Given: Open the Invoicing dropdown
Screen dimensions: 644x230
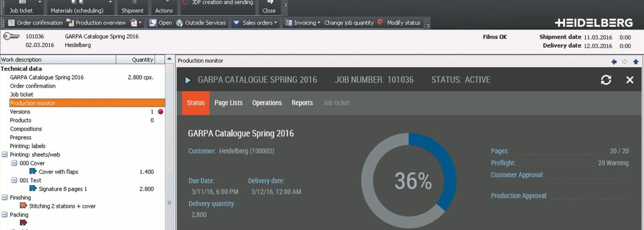Looking at the screenshot, I should [319, 23].
